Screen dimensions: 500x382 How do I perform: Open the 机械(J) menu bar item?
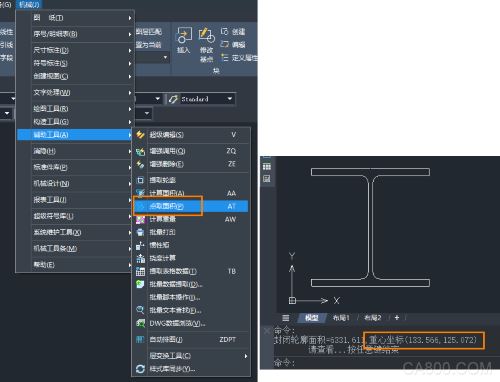coord(29,4)
